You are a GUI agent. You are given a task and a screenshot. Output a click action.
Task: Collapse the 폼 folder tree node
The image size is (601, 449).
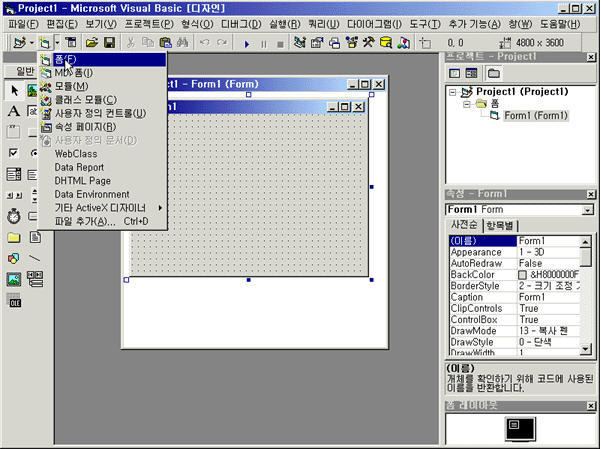click(466, 104)
